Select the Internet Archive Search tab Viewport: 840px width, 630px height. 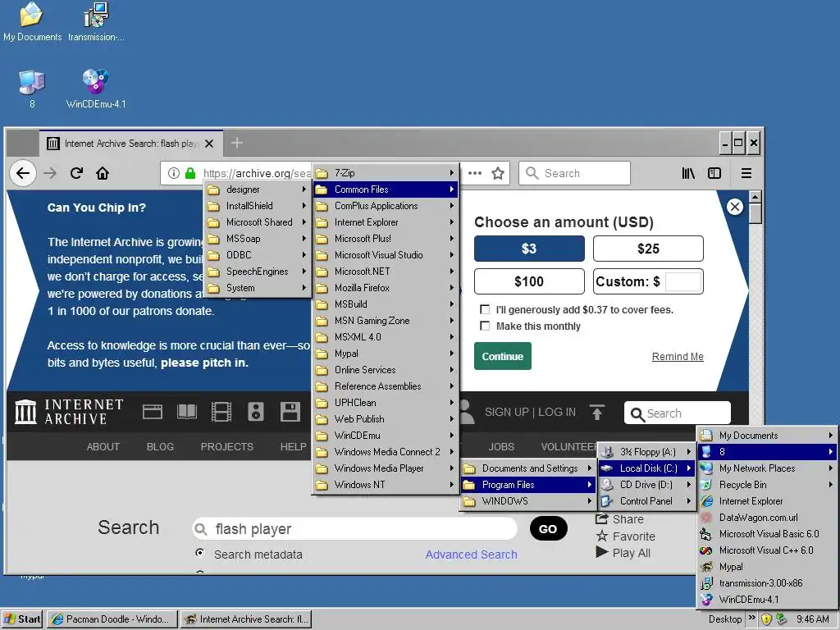click(x=131, y=143)
